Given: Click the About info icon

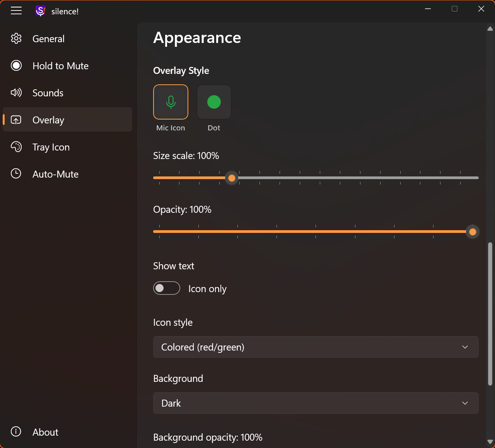Looking at the screenshot, I should (16, 432).
